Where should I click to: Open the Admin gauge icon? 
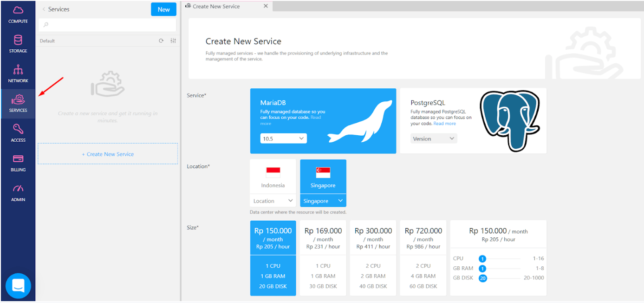[x=18, y=192]
